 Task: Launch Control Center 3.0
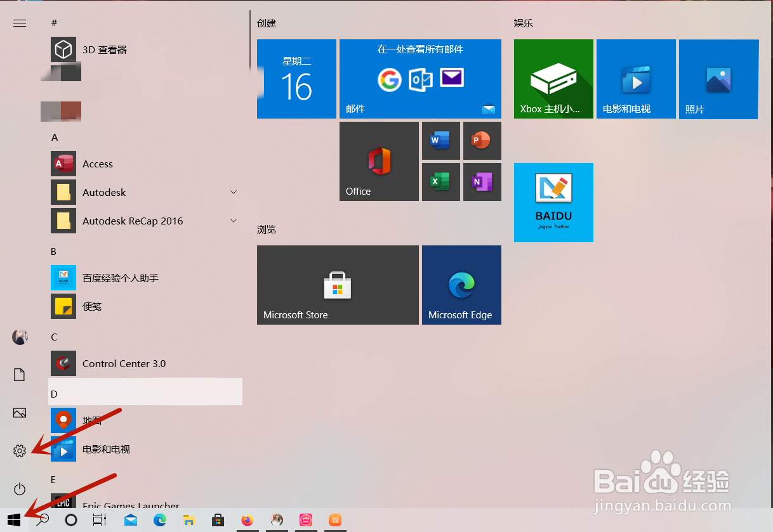(x=145, y=363)
